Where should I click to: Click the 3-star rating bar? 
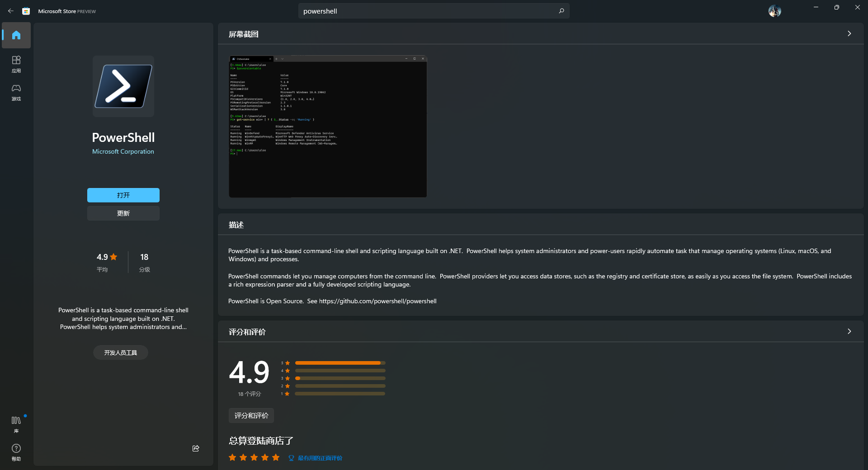340,378
